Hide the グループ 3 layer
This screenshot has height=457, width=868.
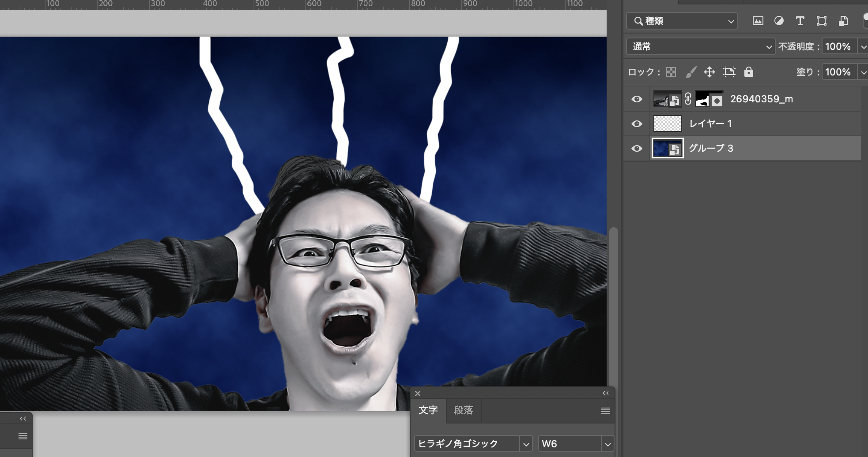pyautogui.click(x=637, y=149)
